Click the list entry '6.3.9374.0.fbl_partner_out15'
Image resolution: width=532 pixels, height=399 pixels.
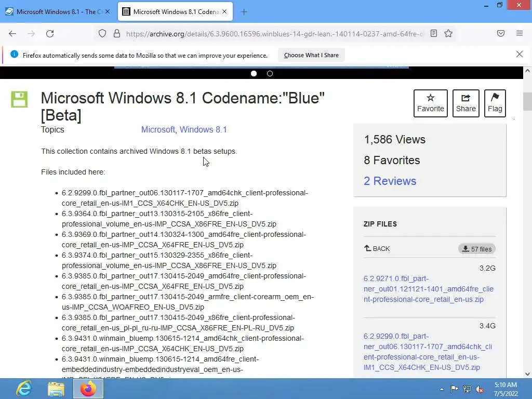coord(169,260)
